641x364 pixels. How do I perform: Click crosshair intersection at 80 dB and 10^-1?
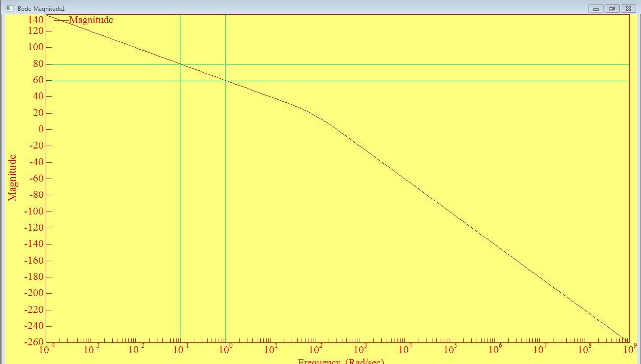181,64
